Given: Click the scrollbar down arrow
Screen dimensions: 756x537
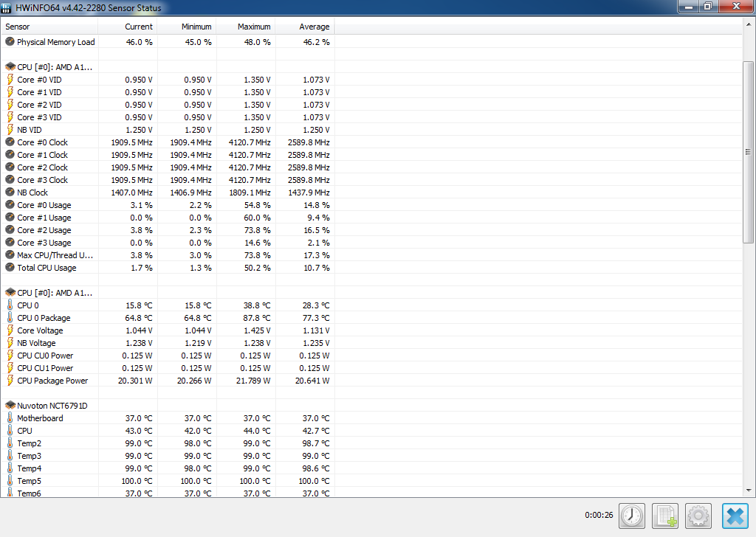Looking at the screenshot, I should [x=749, y=491].
